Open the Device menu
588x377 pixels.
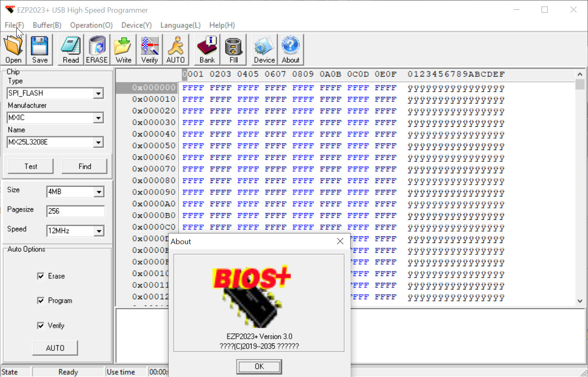click(x=136, y=25)
